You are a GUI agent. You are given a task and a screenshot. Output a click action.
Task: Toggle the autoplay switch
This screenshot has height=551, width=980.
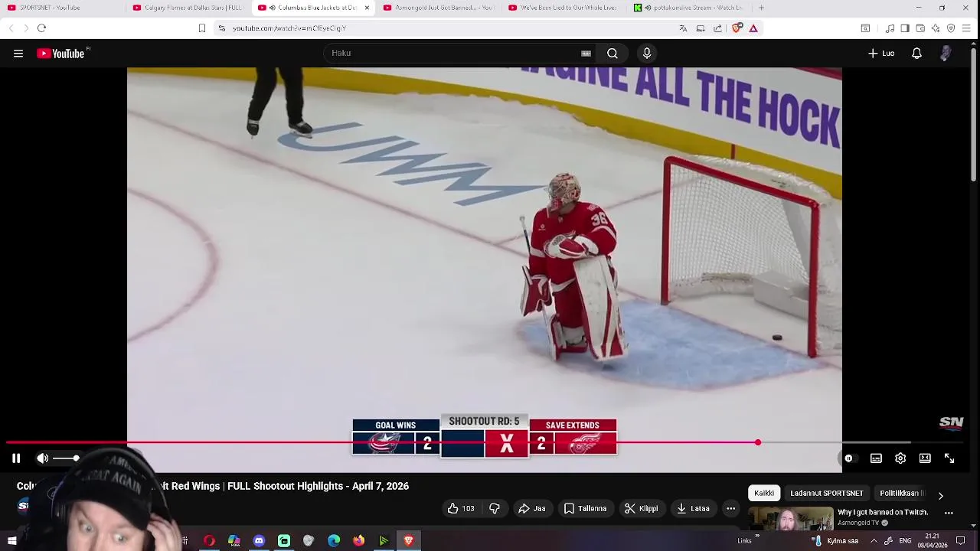tap(848, 458)
